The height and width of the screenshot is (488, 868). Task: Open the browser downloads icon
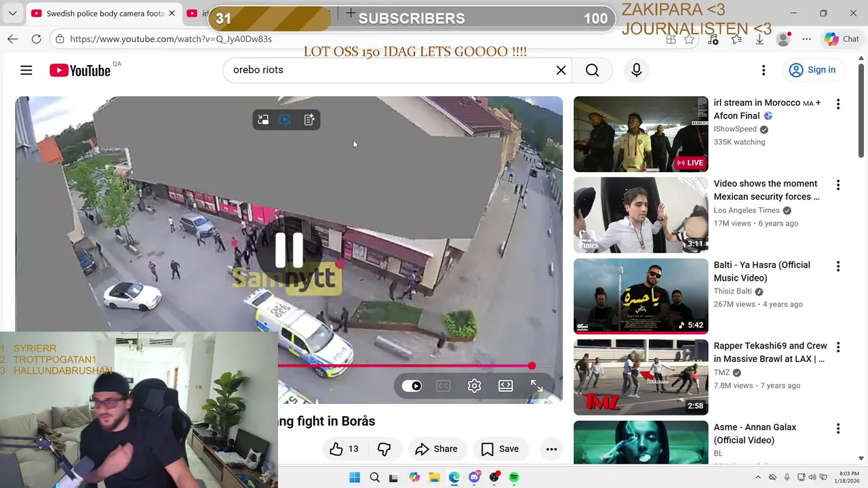[759, 39]
